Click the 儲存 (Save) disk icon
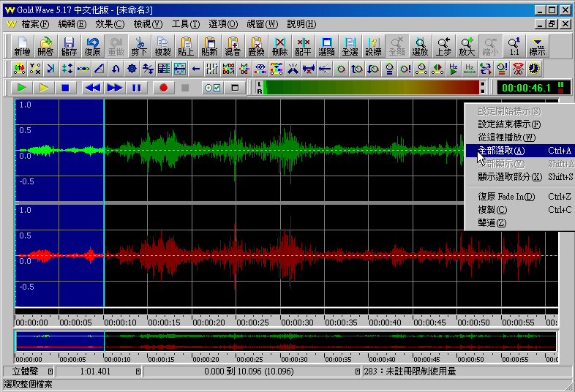Viewport: 575px width, 392px height. pos(69,47)
